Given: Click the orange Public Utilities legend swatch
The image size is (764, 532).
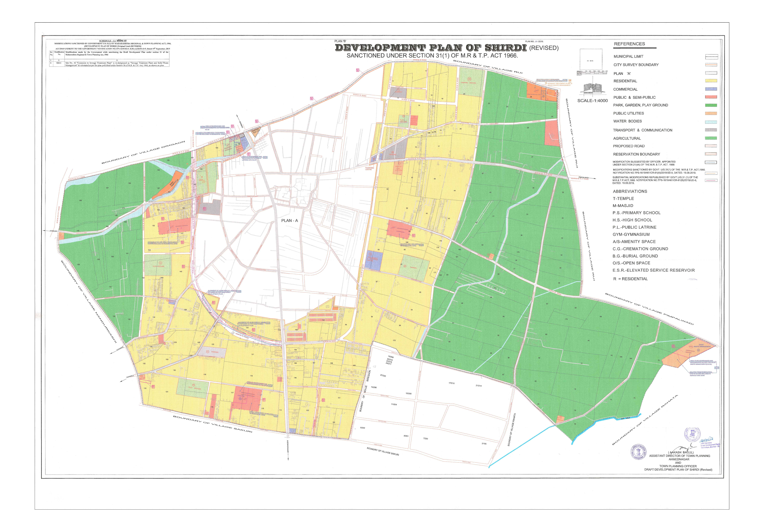Looking at the screenshot, I should 711,113.
